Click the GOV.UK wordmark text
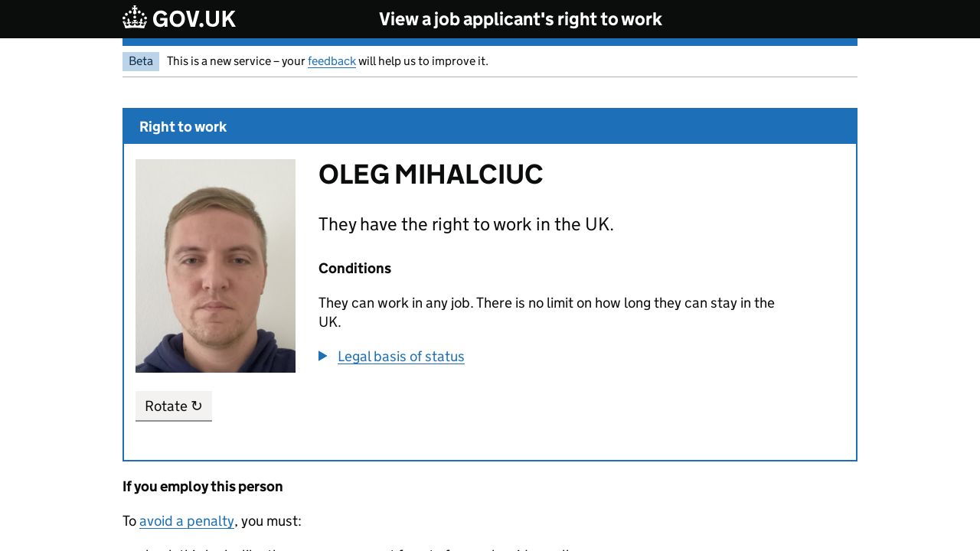 [194, 19]
